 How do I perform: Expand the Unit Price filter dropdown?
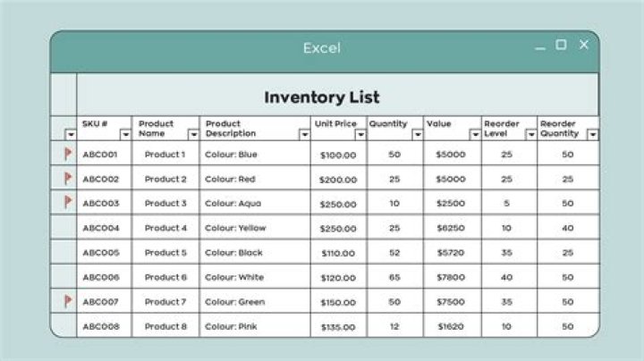coord(360,134)
